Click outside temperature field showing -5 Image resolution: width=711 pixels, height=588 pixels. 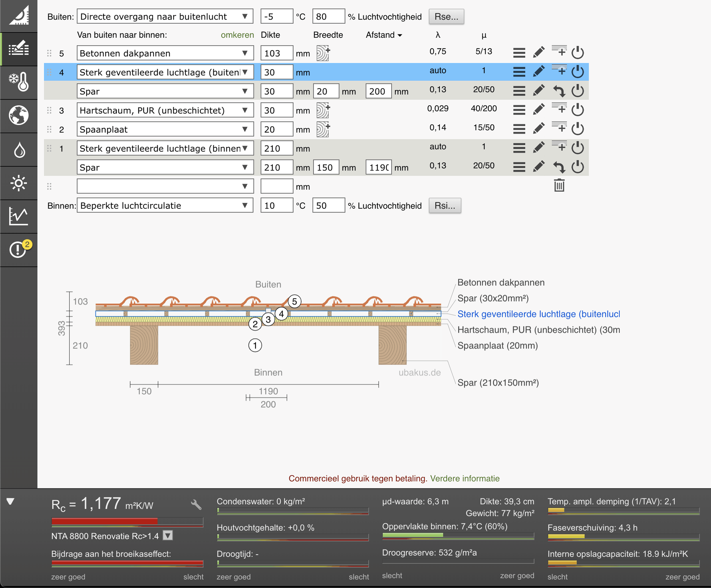click(x=277, y=16)
